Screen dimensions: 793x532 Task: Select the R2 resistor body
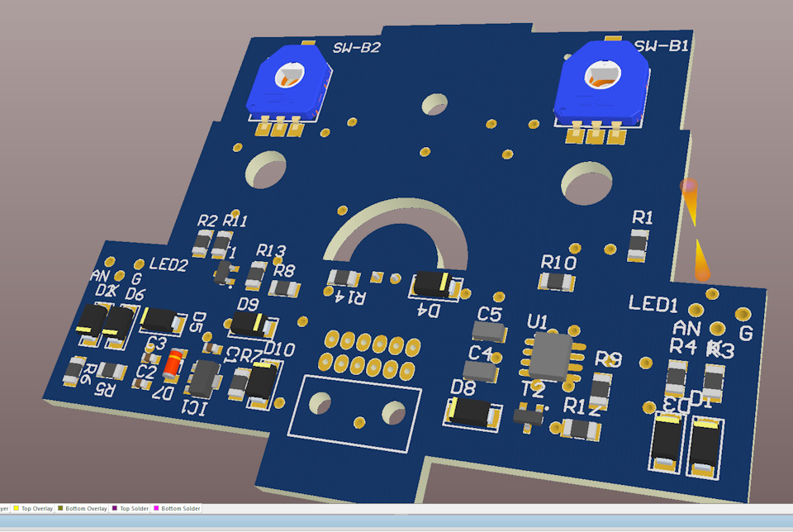coord(203,243)
